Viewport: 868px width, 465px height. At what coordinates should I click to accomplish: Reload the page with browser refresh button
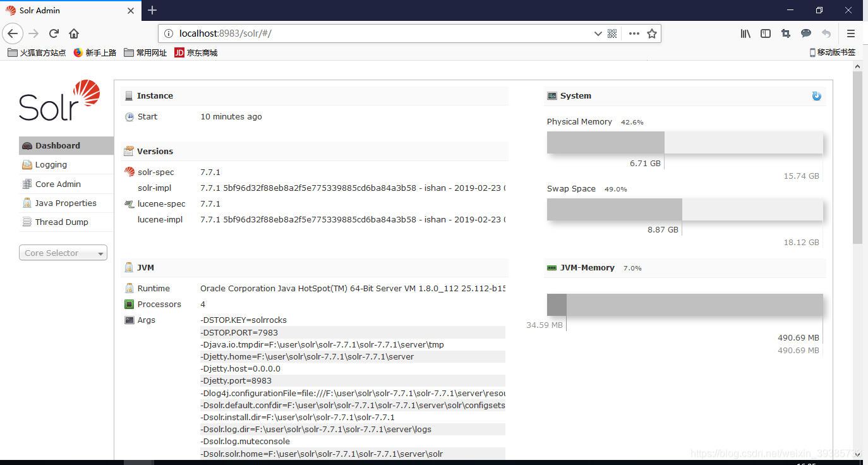[x=54, y=33]
